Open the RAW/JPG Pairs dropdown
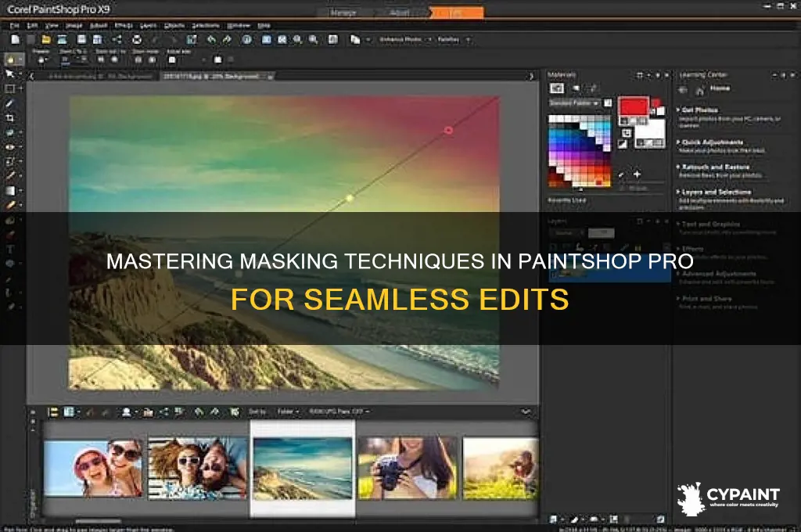This screenshot has height=532, width=801. [339, 412]
